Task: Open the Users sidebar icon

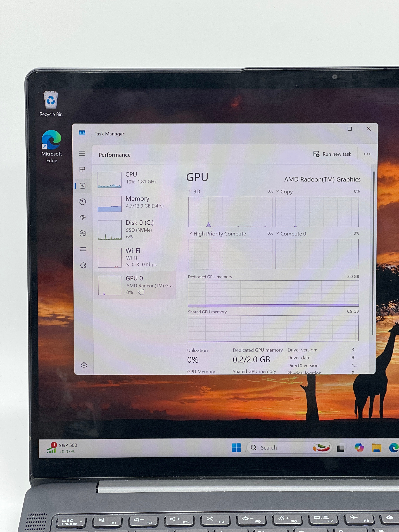Action: tap(83, 233)
